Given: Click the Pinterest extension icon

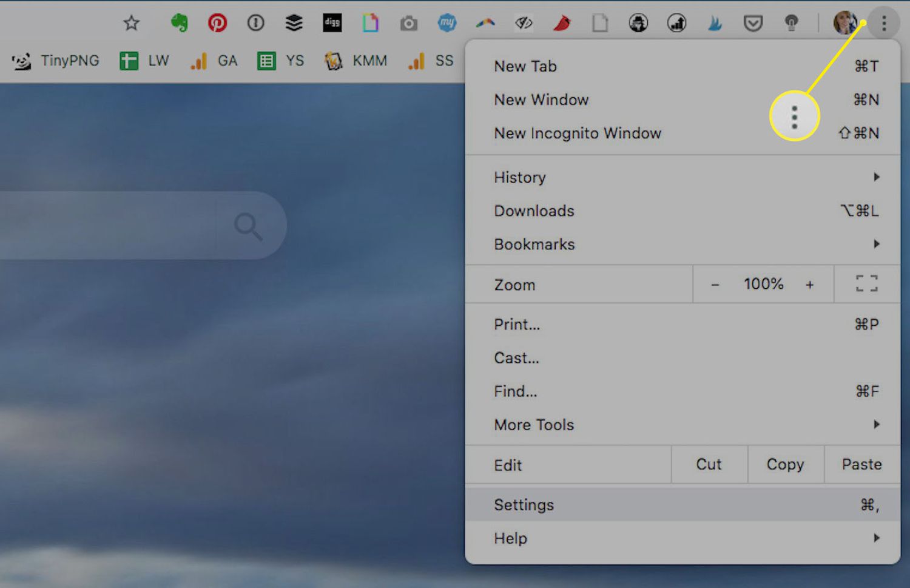Looking at the screenshot, I should coord(217,23).
